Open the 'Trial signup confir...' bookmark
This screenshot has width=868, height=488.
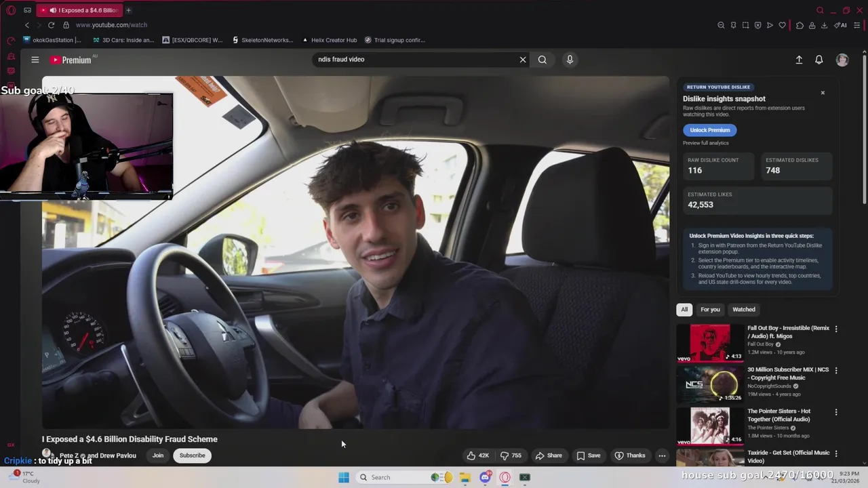395,40
